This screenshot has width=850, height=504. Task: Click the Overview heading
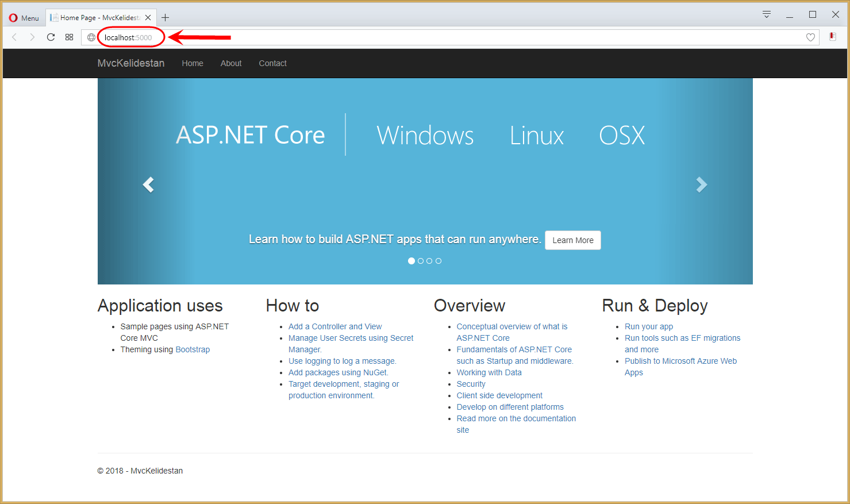(470, 306)
